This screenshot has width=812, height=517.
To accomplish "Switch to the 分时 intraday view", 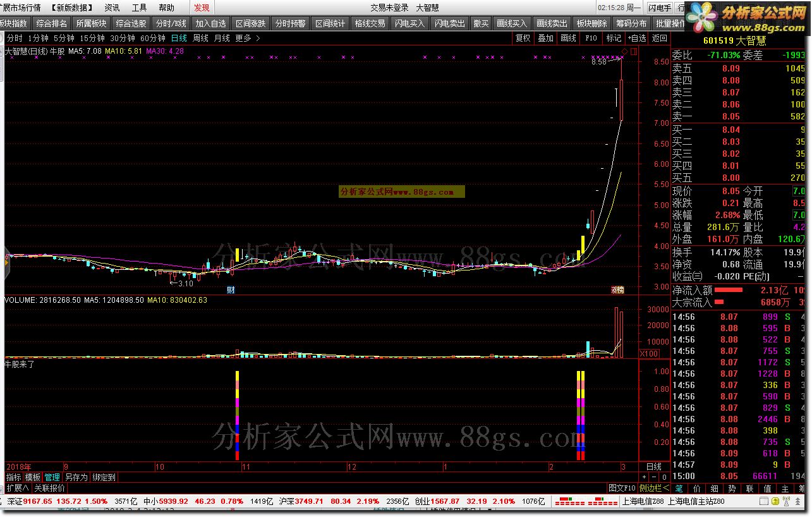I will 14,38.
